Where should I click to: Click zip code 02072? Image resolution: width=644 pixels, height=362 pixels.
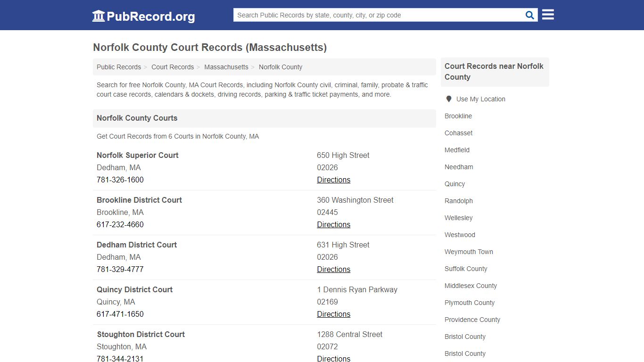click(327, 346)
